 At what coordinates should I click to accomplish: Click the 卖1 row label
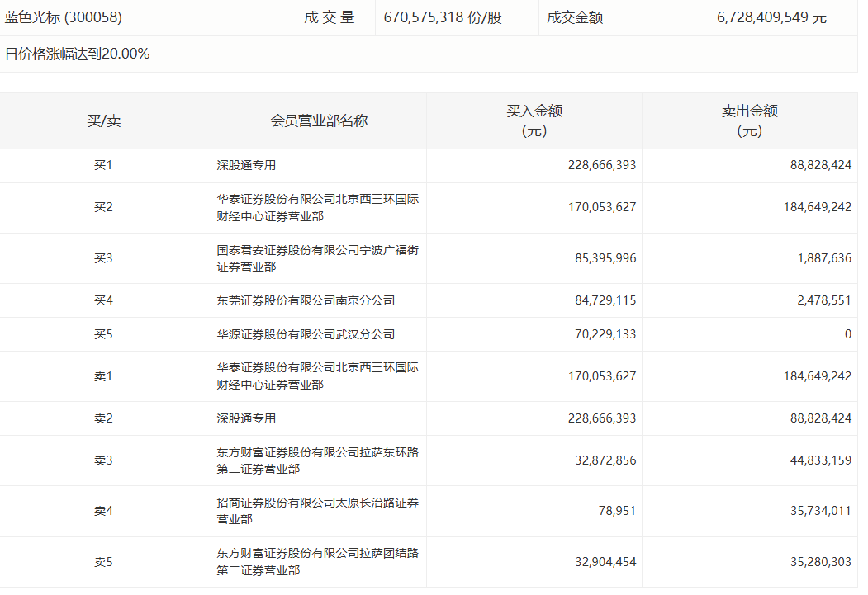tap(103, 376)
